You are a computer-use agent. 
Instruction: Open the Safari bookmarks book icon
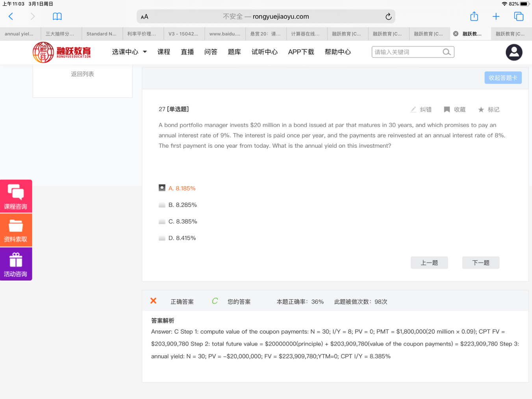point(57,17)
